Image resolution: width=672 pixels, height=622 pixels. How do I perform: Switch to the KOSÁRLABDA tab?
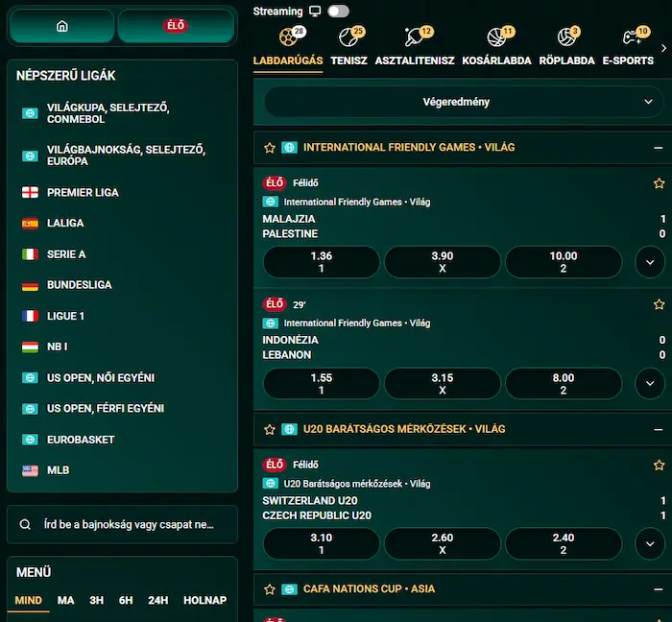[x=496, y=60]
